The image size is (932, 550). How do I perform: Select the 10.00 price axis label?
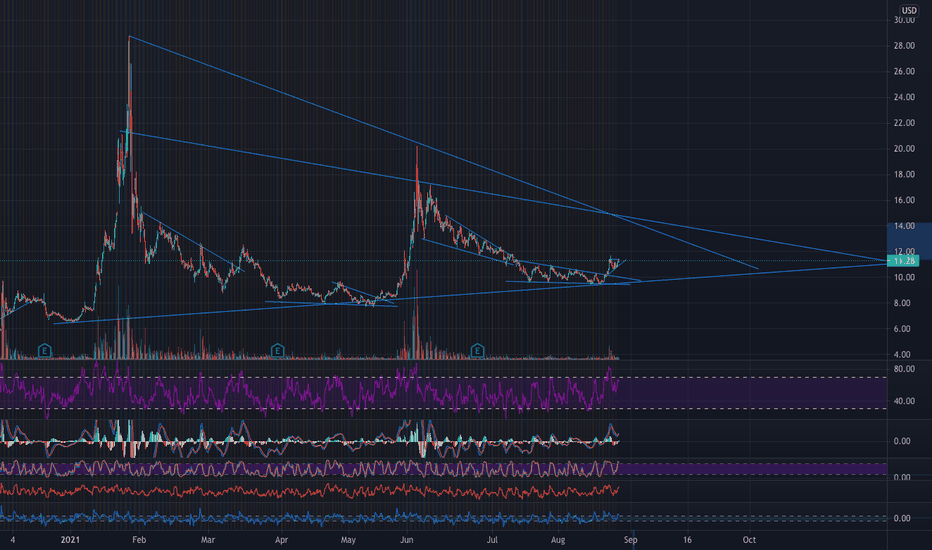[x=904, y=277]
